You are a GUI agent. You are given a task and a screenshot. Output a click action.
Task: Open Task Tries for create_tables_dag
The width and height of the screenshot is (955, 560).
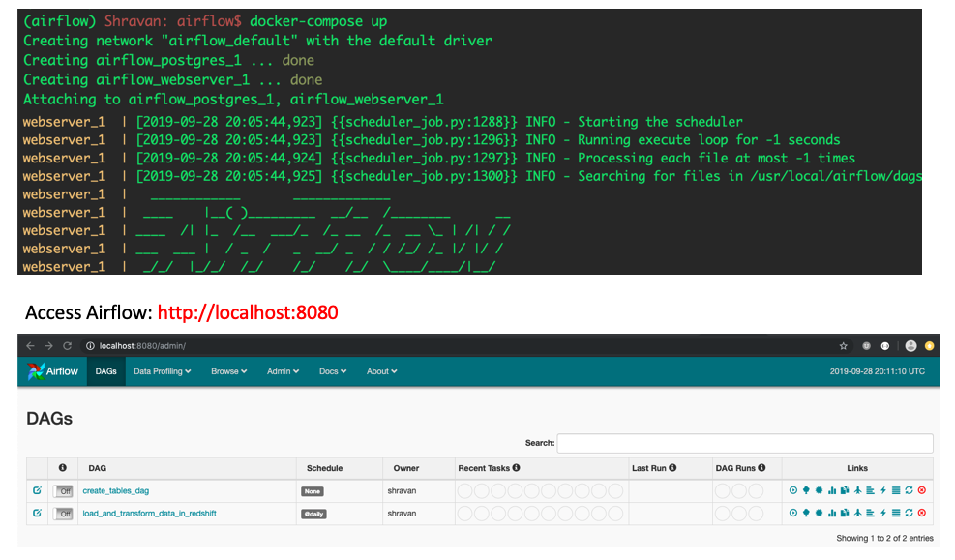tap(845, 490)
